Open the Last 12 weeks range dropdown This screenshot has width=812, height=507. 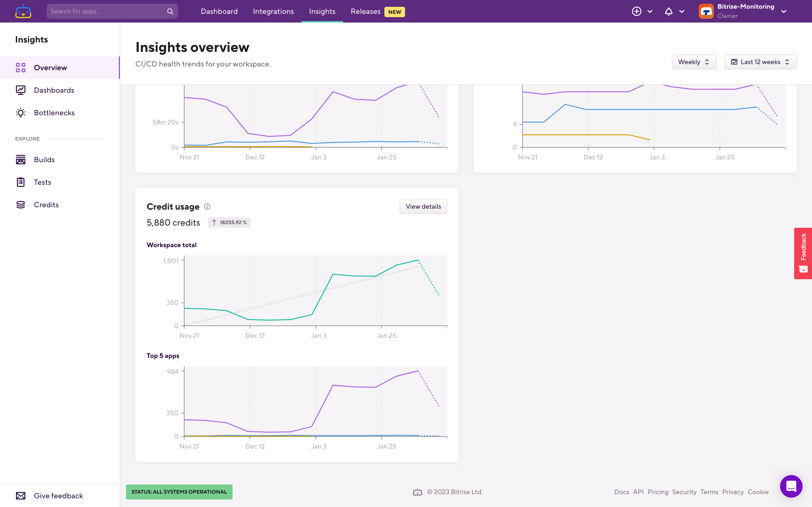point(760,62)
